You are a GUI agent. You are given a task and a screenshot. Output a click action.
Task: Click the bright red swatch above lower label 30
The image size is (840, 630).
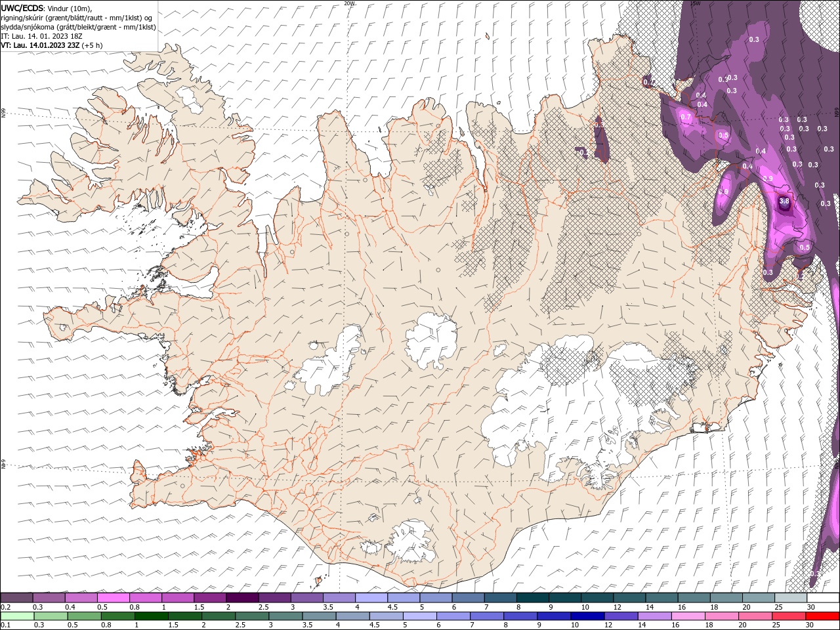[x=823, y=616]
